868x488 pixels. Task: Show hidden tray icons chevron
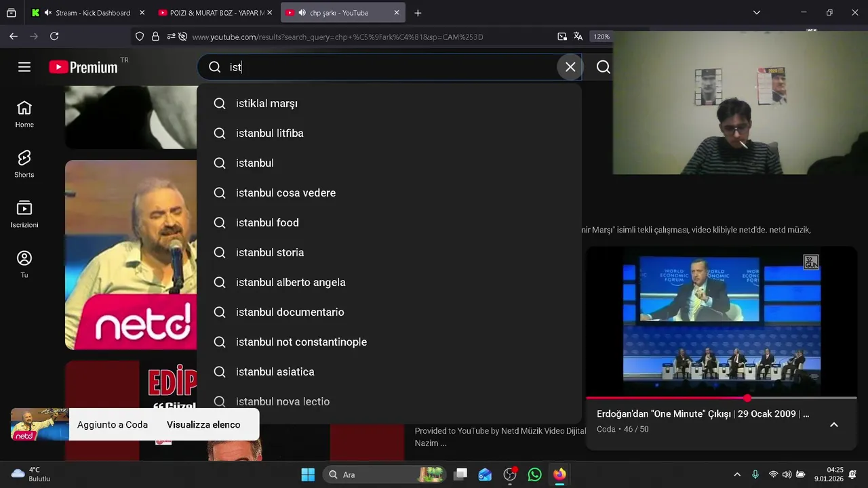pyautogui.click(x=737, y=474)
